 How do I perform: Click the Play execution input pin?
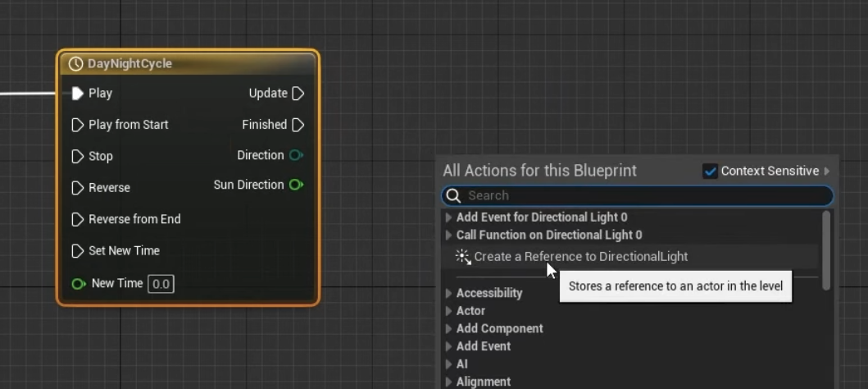pos(78,94)
